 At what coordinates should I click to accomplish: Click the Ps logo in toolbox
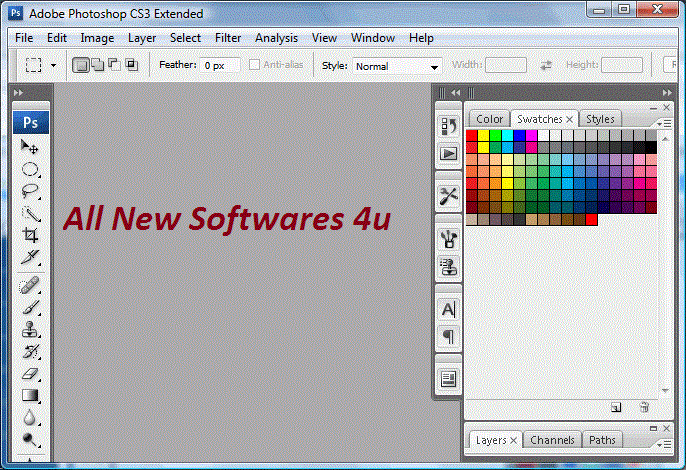pyautogui.click(x=31, y=123)
